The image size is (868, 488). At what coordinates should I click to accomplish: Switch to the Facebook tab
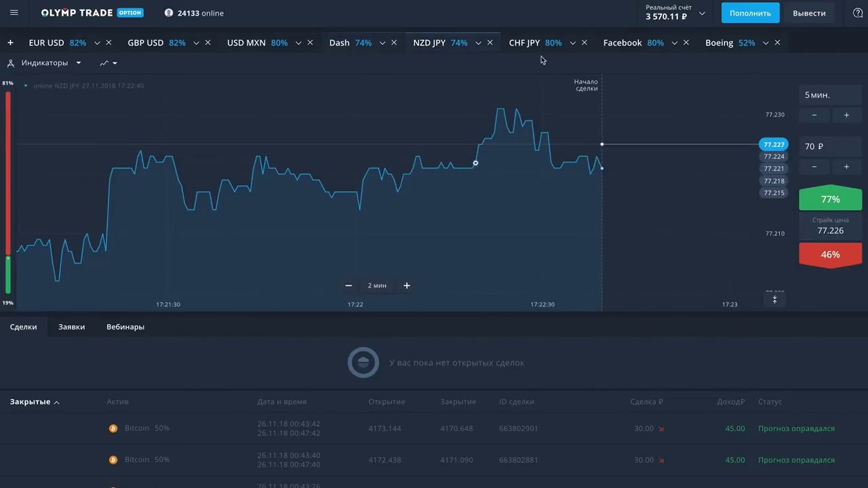tap(633, 43)
